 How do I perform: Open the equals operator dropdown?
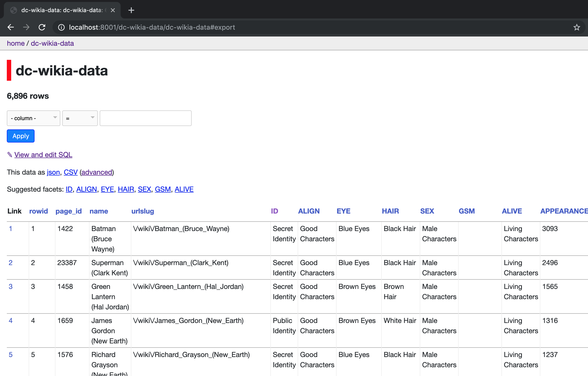(80, 118)
